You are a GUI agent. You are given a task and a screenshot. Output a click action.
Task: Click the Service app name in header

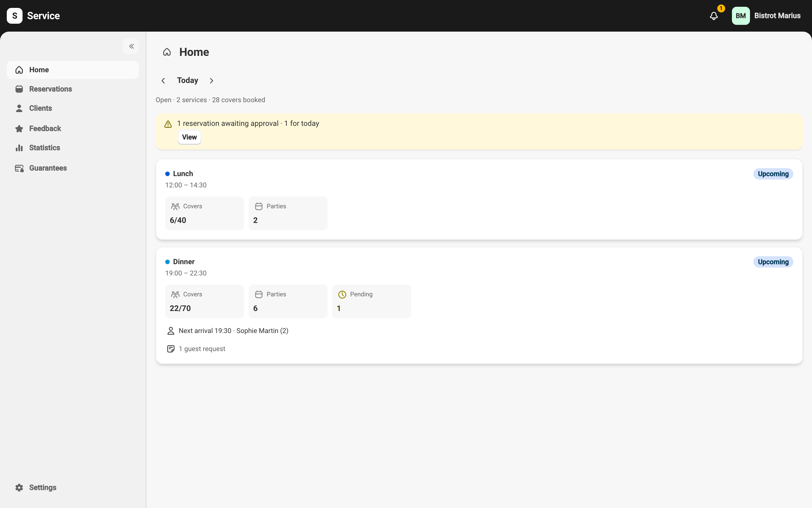43,16
